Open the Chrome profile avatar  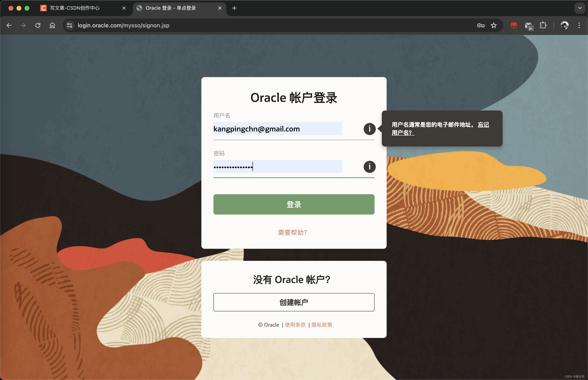click(x=565, y=25)
